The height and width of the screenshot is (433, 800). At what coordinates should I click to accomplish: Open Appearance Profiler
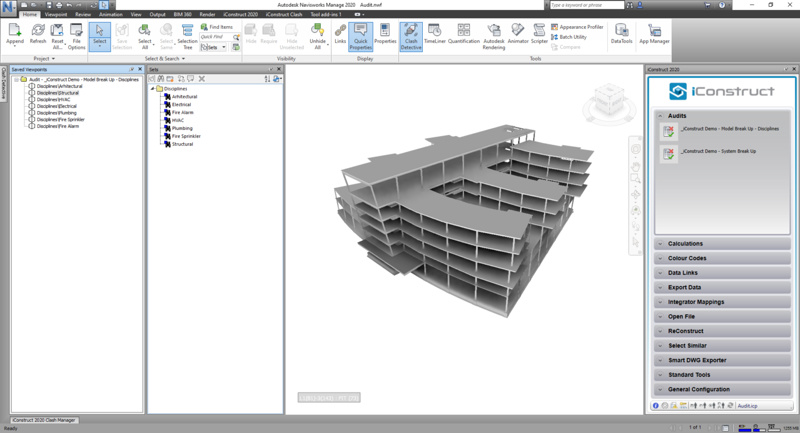(577, 27)
